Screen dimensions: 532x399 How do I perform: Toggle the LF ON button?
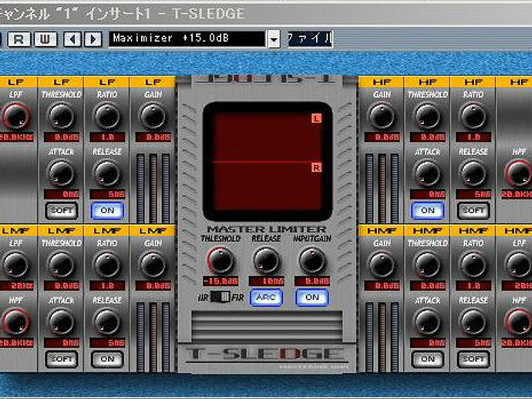click(x=107, y=210)
